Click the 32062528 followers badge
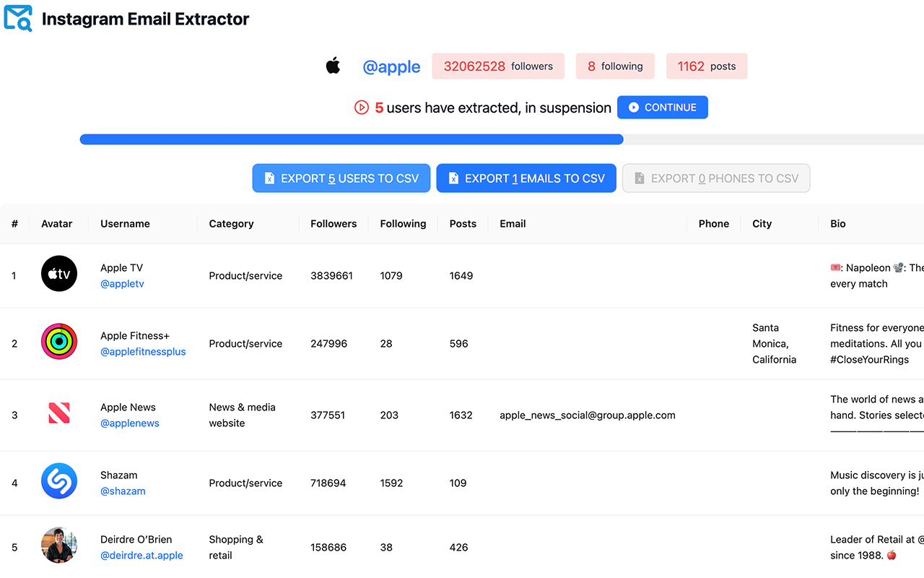The image size is (924, 578). click(497, 66)
